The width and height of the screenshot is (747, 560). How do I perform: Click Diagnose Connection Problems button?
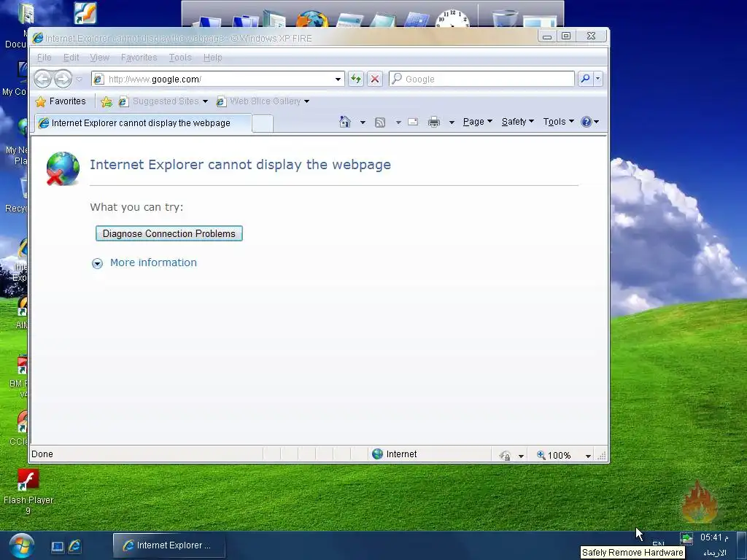(169, 233)
